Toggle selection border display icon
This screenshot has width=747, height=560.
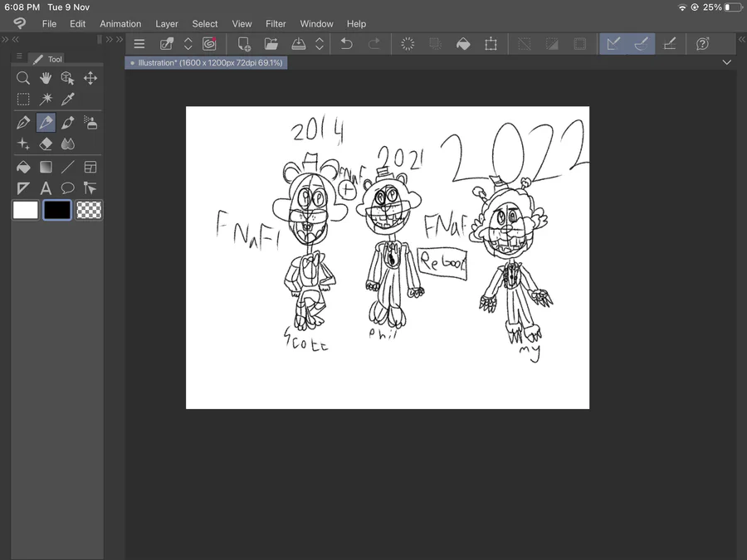[x=580, y=44]
